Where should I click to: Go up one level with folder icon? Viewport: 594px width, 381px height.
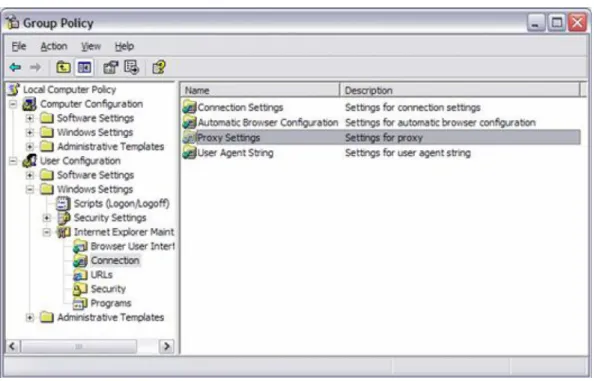(63, 67)
